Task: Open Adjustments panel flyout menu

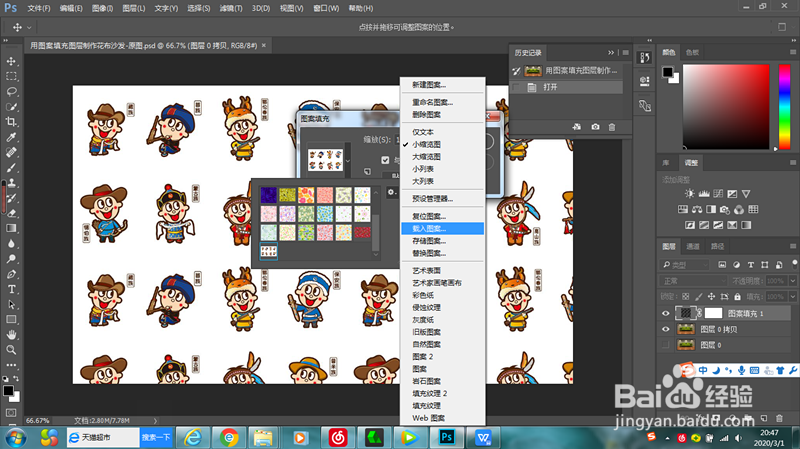Action: pos(792,163)
